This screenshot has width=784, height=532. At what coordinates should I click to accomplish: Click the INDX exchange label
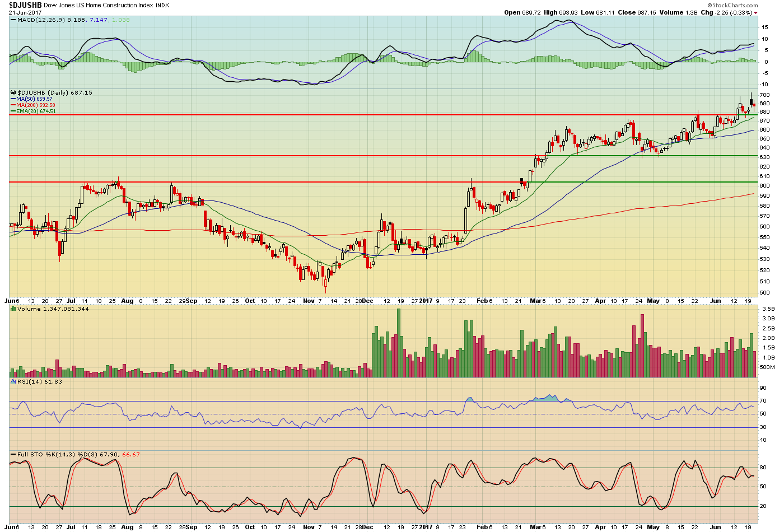(162, 6)
